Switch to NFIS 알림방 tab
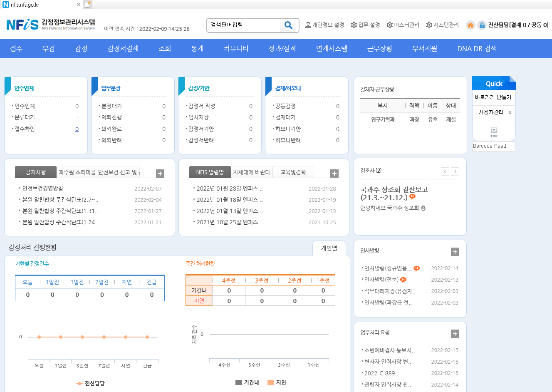This screenshot has width=552, height=392. point(210,172)
